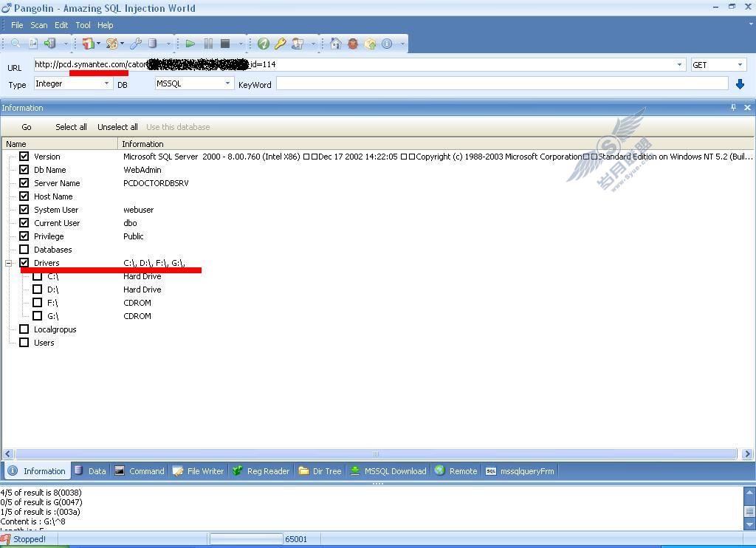This screenshot has width=756, height=548.
Task: Switch to the File Writer tab
Action: point(199,470)
